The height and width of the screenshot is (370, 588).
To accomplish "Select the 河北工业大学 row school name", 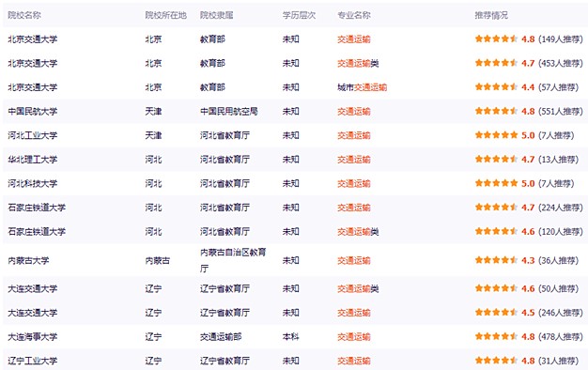I will pyautogui.click(x=33, y=135).
